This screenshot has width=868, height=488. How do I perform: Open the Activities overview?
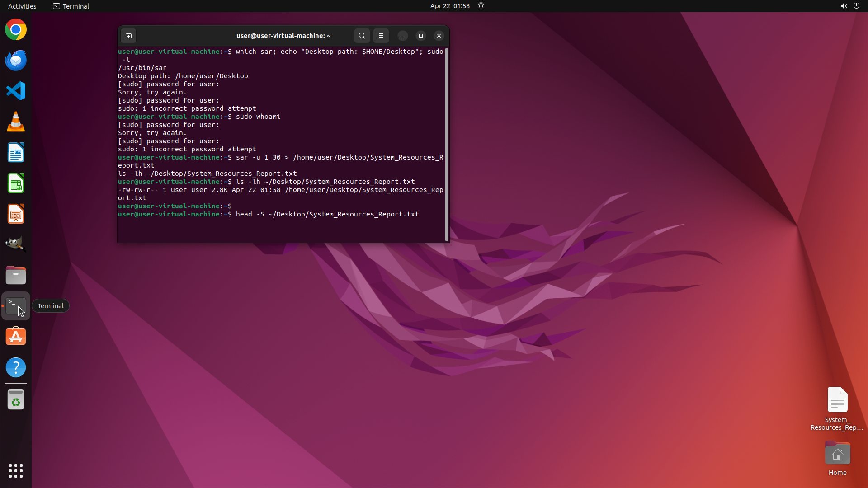pyautogui.click(x=22, y=6)
